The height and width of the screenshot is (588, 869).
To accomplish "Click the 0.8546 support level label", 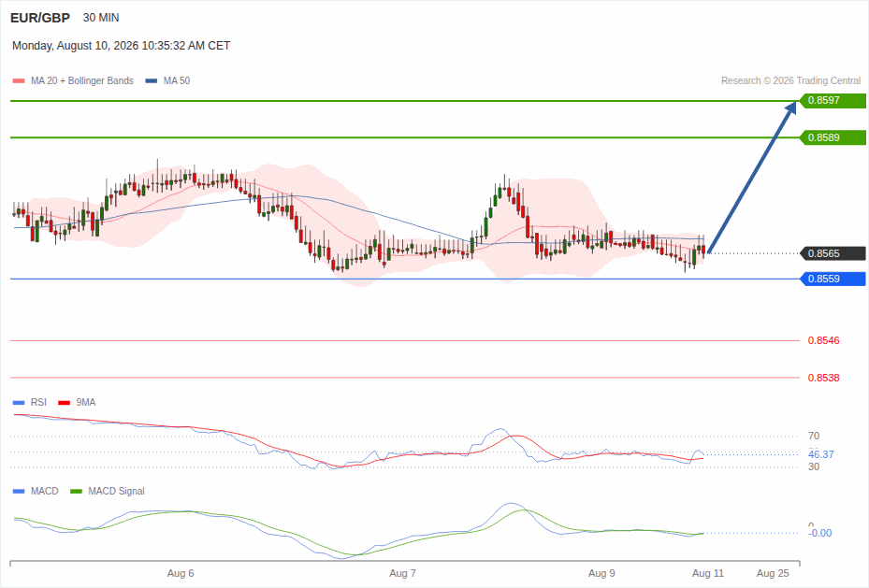I will tap(823, 340).
